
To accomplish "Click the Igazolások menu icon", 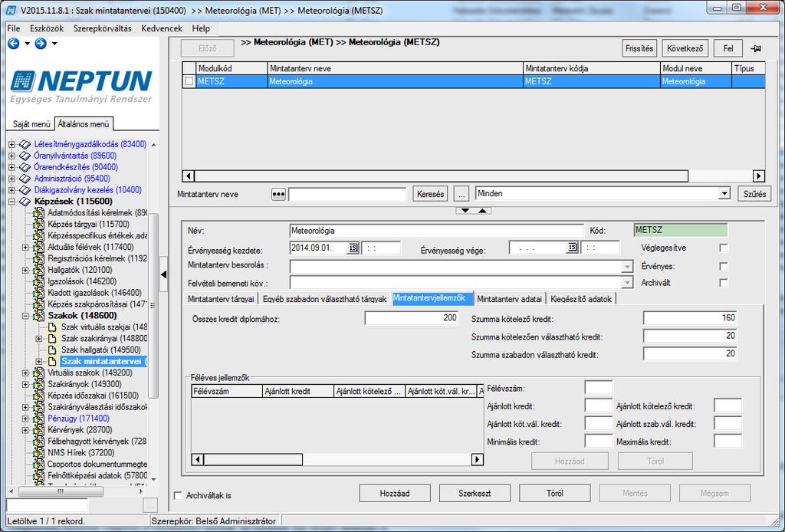I will tap(38, 282).
